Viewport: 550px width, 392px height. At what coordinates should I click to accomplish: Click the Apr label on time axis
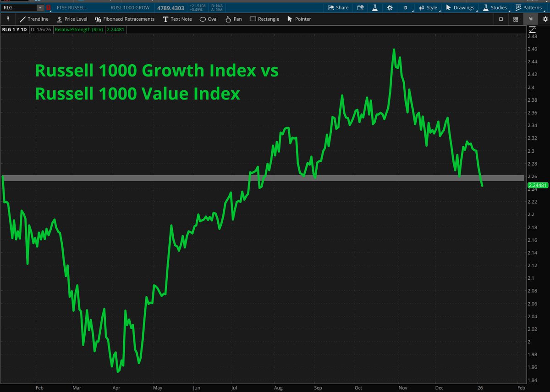(116, 387)
